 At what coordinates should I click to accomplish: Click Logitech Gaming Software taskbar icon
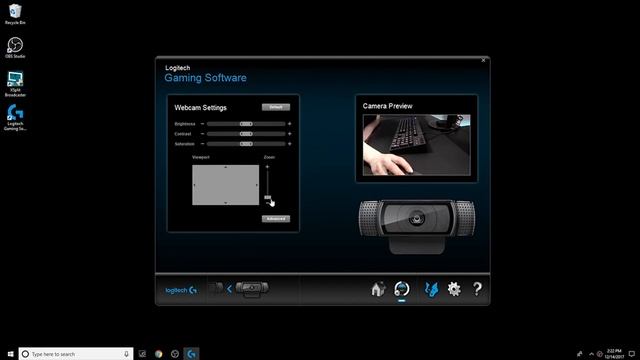[191, 354]
